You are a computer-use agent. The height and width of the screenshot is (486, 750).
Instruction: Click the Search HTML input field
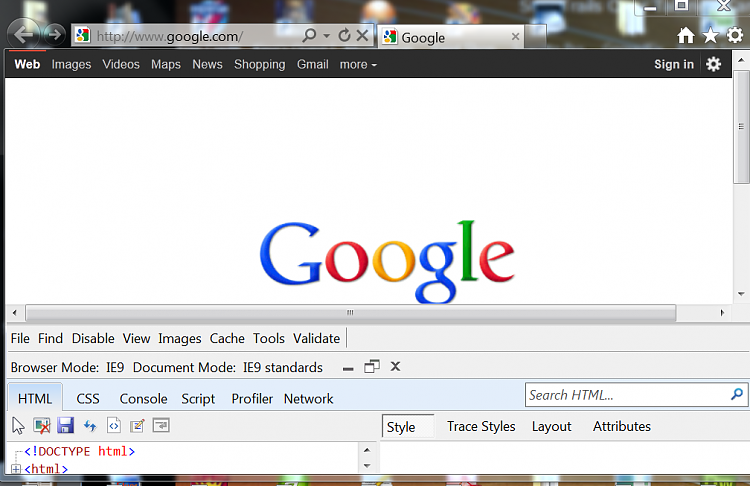627,395
